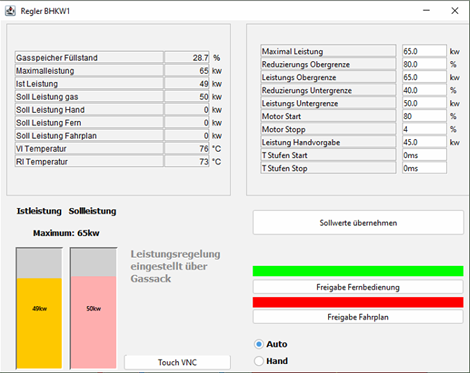The image size is (470, 373).
Task: Click the green Fernbedienung status indicator
Action: point(358,271)
